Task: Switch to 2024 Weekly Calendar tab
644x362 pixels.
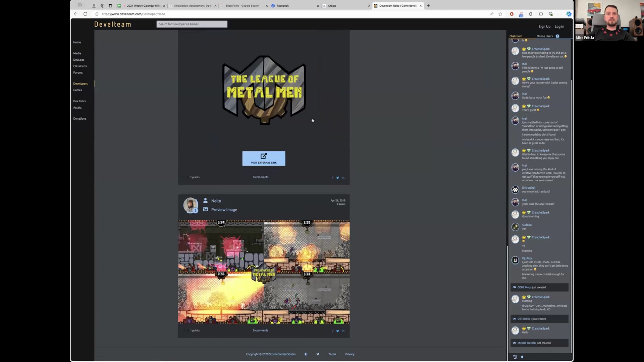Action: click(x=141, y=6)
